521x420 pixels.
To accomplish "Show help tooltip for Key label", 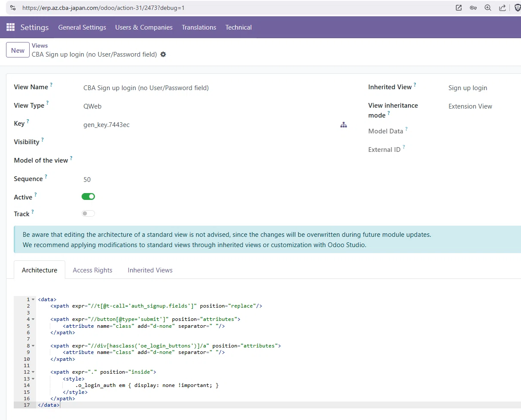I will (28, 121).
